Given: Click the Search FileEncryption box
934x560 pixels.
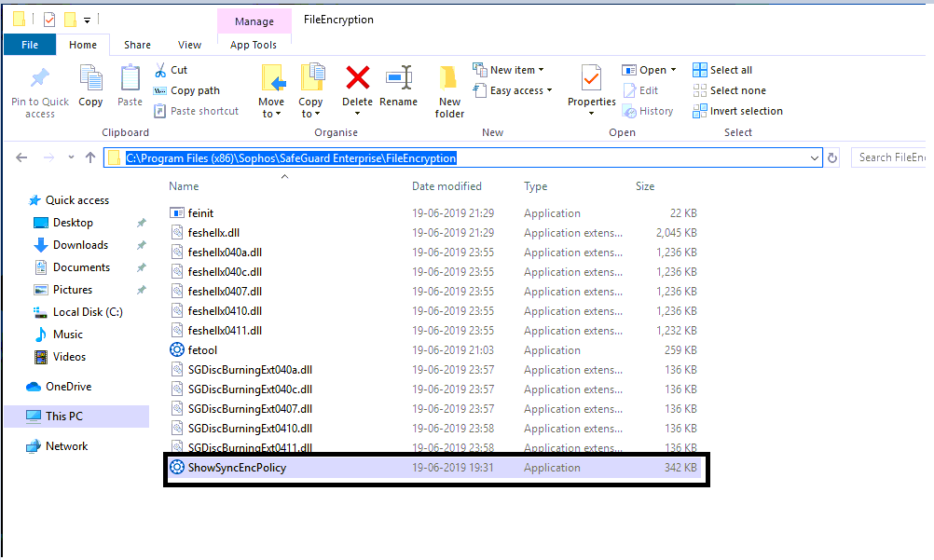Looking at the screenshot, I should (x=890, y=158).
